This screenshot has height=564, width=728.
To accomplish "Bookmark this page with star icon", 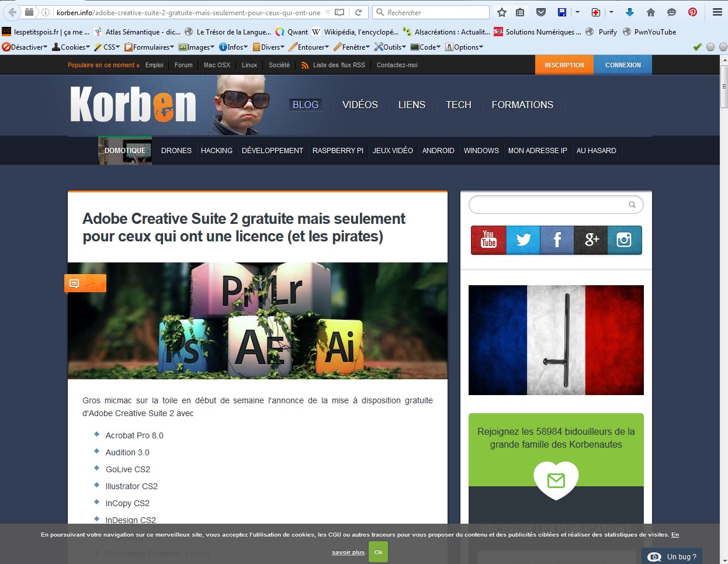I will [x=502, y=12].
